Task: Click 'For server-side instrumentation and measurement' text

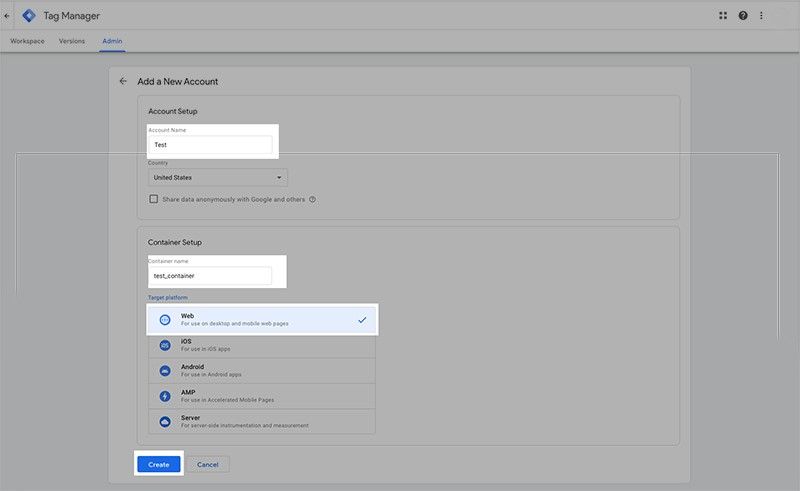Action: [x=244, y=426]
